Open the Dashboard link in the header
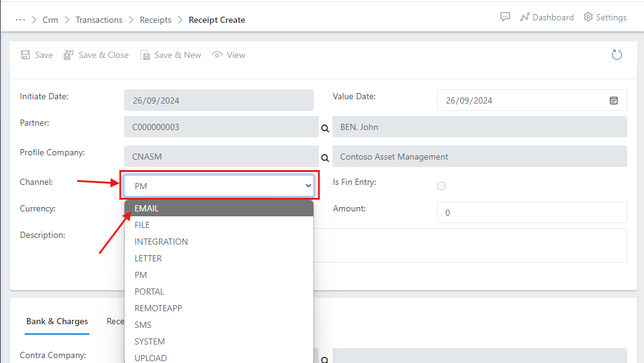 click(x=552, y=17)
